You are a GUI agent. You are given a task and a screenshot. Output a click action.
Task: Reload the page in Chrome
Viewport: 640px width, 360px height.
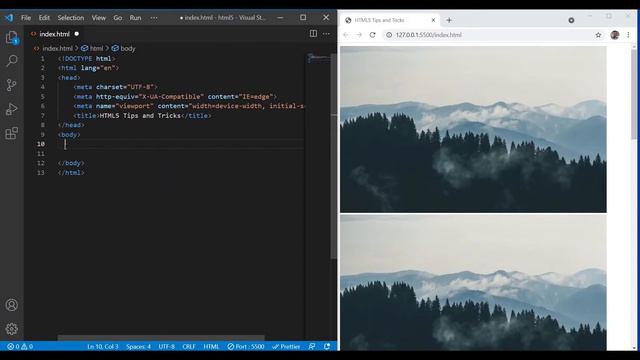tap(372, 35)
